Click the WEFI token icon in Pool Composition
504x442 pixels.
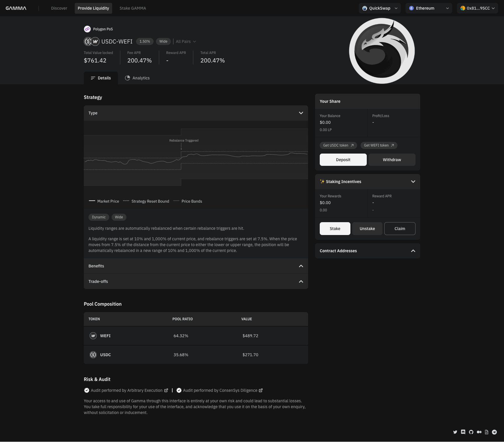click(93, 336)
